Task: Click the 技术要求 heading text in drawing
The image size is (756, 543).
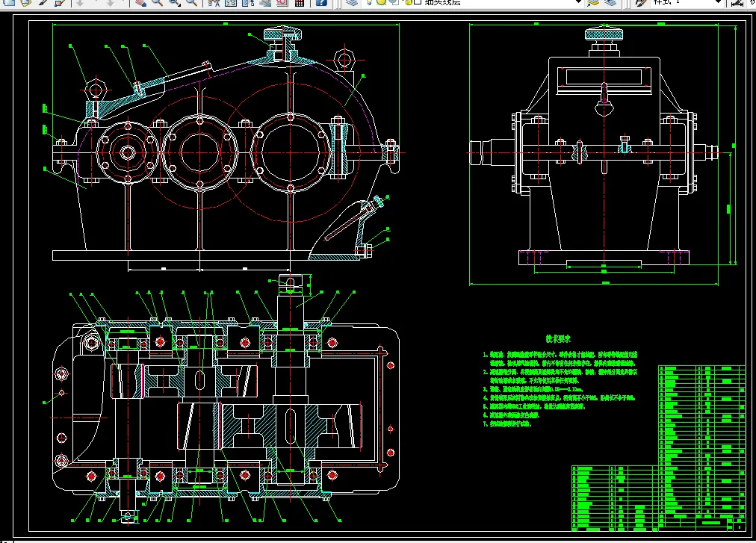Action: coord(558,339)
